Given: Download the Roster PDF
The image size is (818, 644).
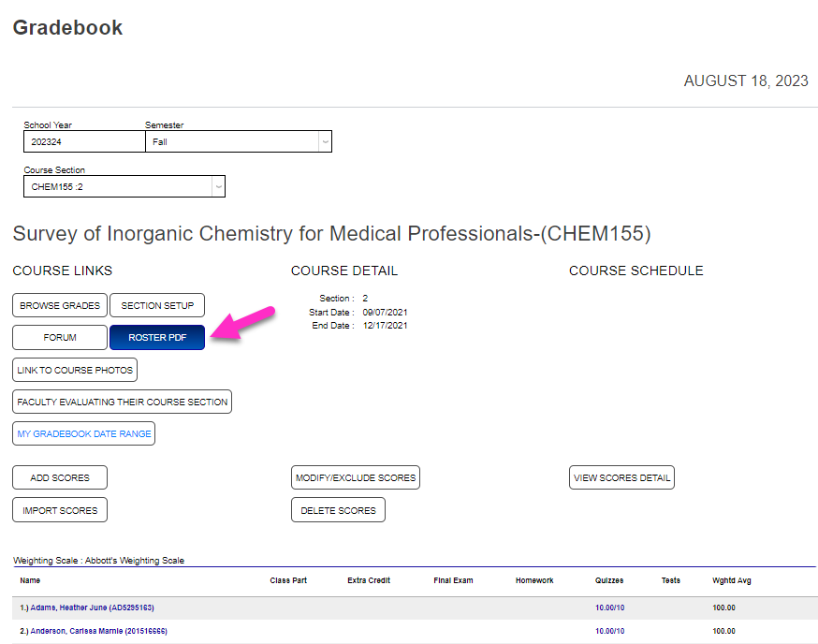Looking at the screenshot, I should point(156,337).
